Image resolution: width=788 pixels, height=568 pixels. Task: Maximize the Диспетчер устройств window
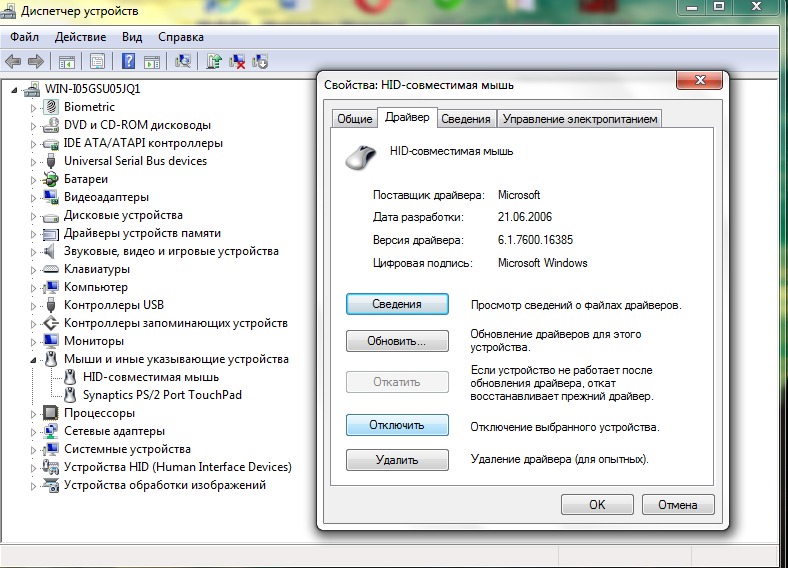pyautogui.click(x=719, y=7)
